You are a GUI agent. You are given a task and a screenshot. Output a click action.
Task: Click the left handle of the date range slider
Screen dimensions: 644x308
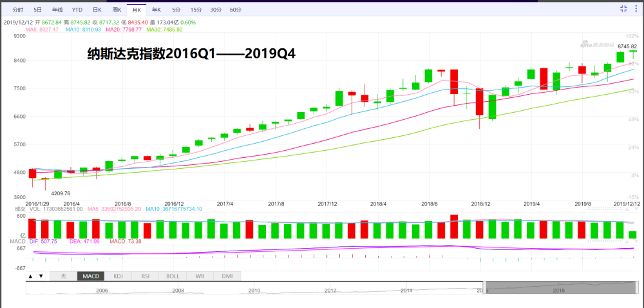click(x=484, y=287)
